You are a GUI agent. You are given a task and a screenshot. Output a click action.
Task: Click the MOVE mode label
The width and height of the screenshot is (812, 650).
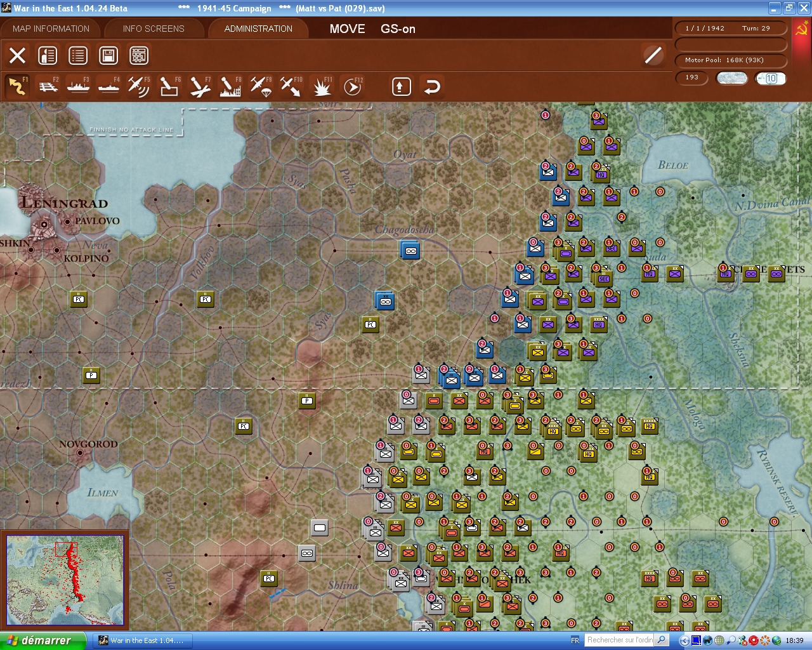point(347,29)
